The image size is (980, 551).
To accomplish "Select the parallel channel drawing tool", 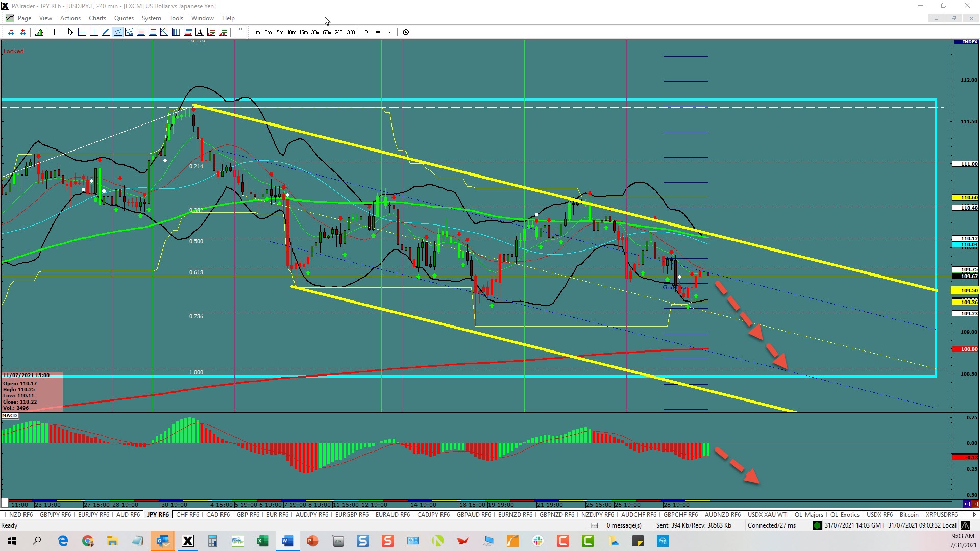I will tap(117, 32).
